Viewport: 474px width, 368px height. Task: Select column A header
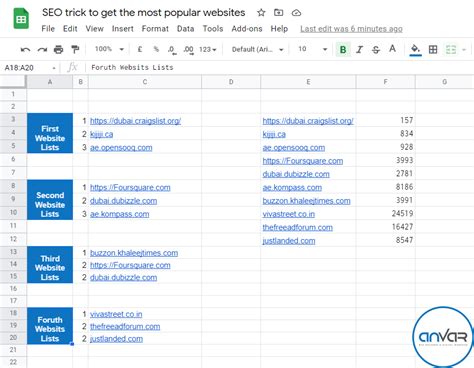click(x=50, y=82)
